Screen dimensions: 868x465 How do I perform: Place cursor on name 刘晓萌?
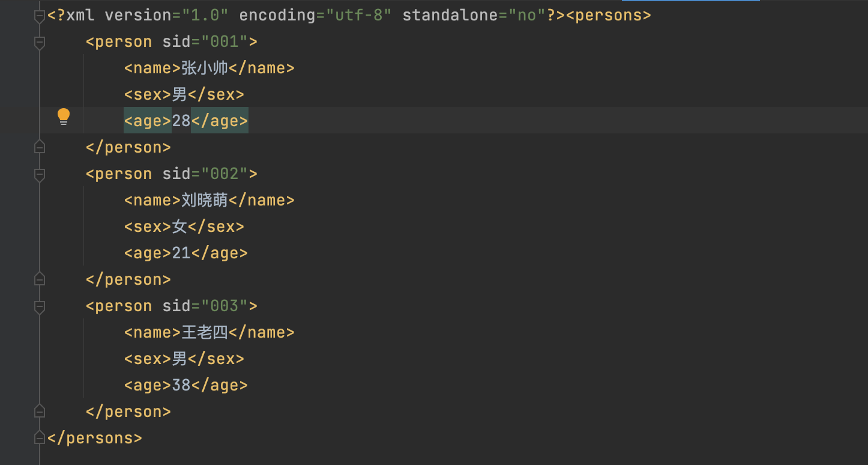205,200
